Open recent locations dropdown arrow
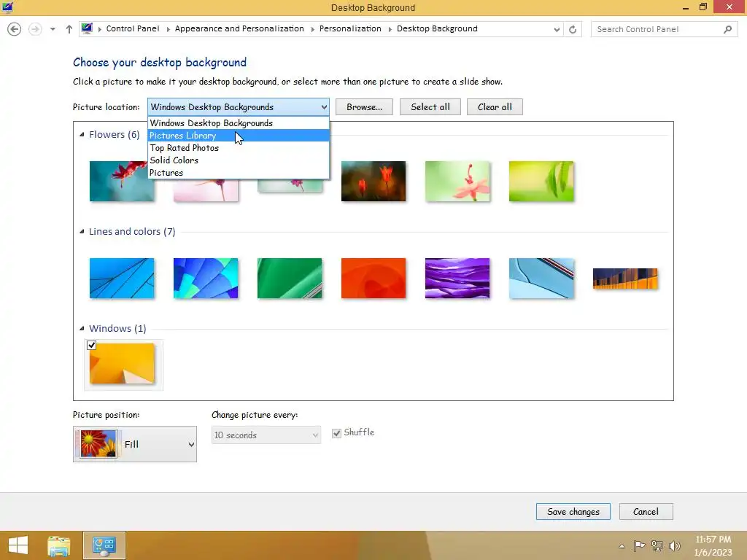747x560 pixels. (x=53, y=29)
